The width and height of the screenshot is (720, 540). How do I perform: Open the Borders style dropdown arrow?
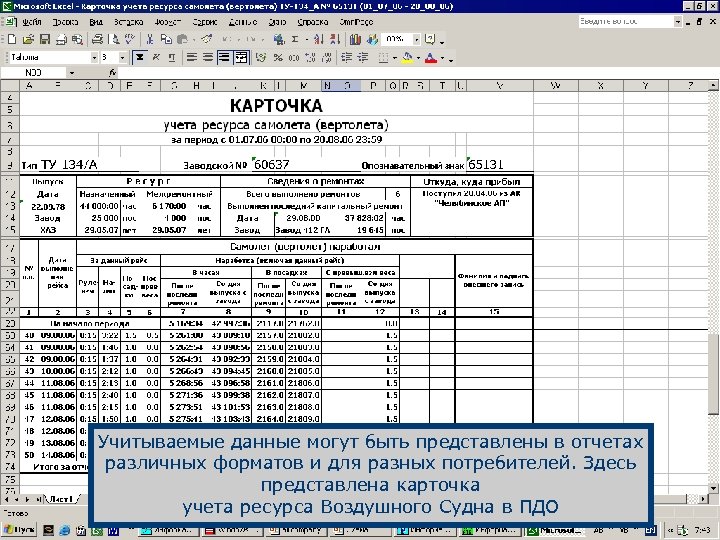[395, 58]
